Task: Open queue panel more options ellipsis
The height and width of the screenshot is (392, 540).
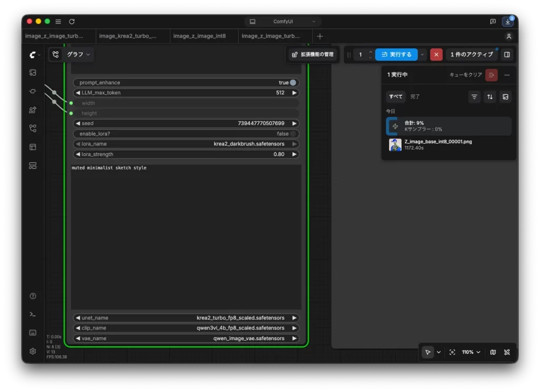Action: click(x=507, y=75)
